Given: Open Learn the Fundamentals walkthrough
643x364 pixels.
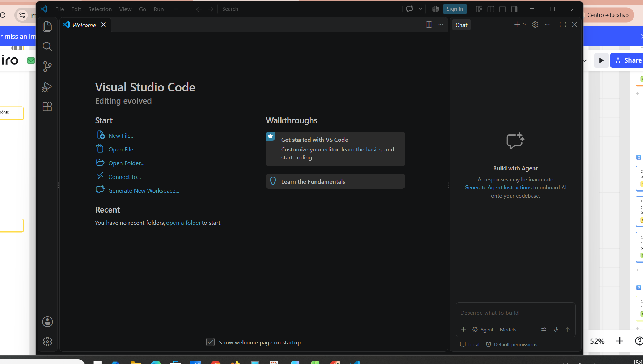Looking at the screenshot, I should pyautogui.click(x=335, y=181).
